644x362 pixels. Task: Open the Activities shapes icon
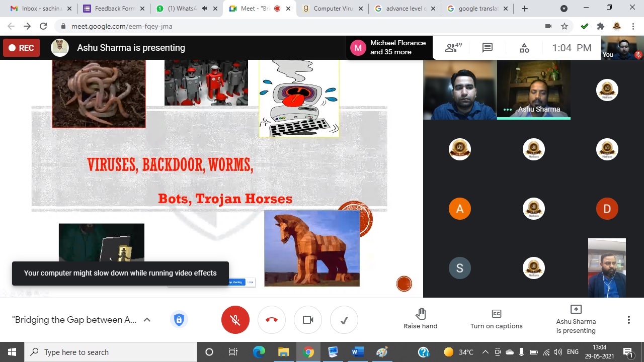(x=524, y=48)
